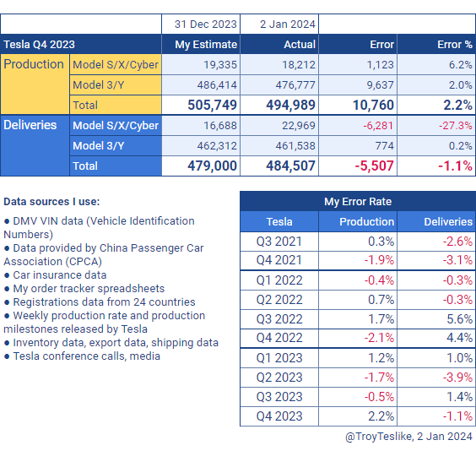Click the 6.2% error percent cell

tap(436, 65)
